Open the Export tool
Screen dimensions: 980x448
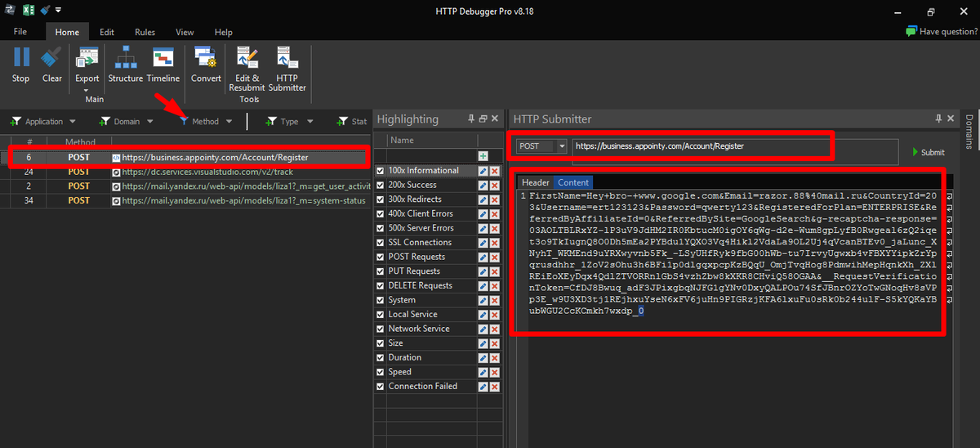pos(87,65)
